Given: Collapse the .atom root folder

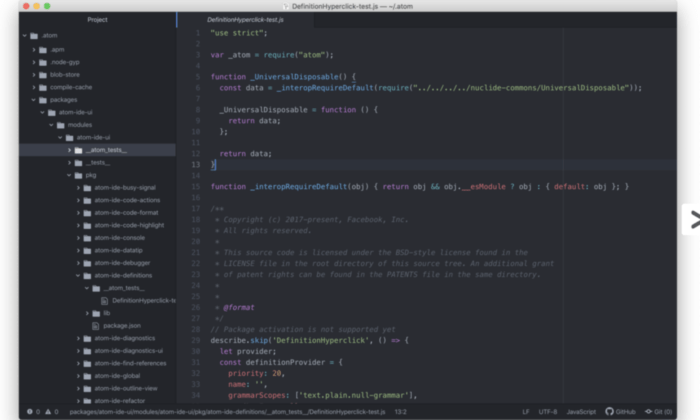Looking at the screenshot, I should pyautogui.click(x=22, y=36).
